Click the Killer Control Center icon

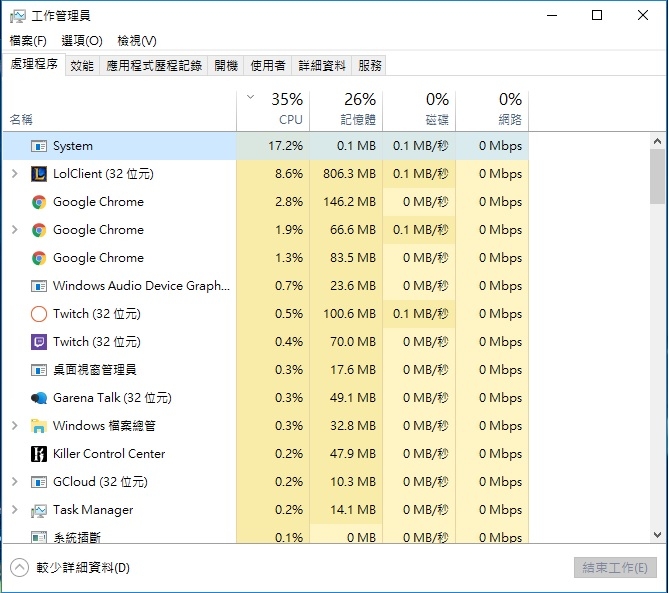click(x=39, y=454)
